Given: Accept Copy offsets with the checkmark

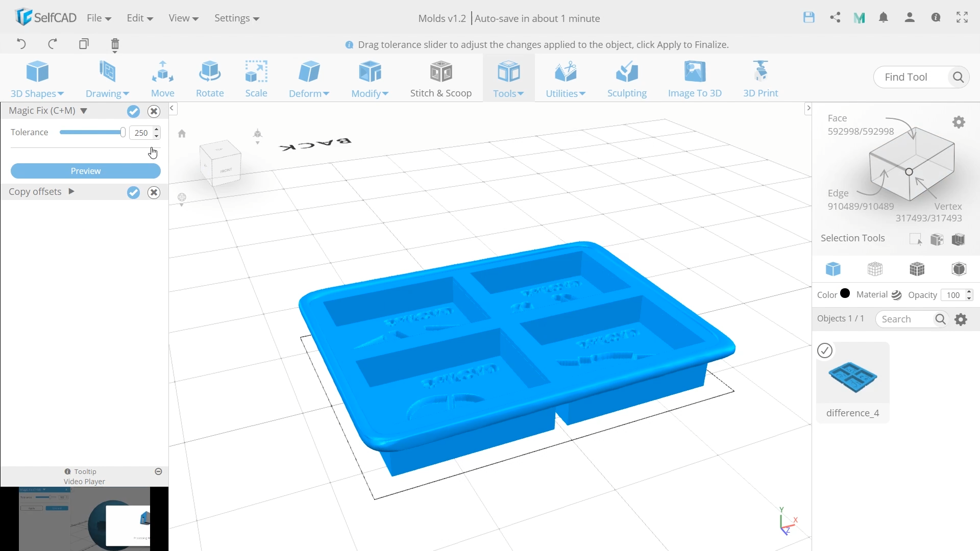Looking at the screenshot, I should (133, 192).
